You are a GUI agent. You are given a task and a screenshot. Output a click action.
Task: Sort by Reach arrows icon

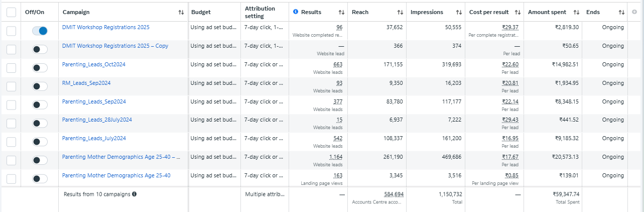point(400,12)
